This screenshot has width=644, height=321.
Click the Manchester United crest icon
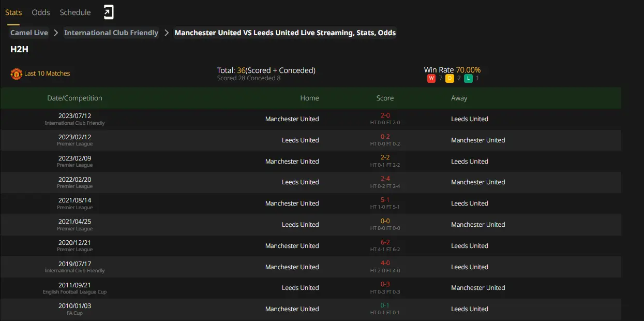point(16,74)
